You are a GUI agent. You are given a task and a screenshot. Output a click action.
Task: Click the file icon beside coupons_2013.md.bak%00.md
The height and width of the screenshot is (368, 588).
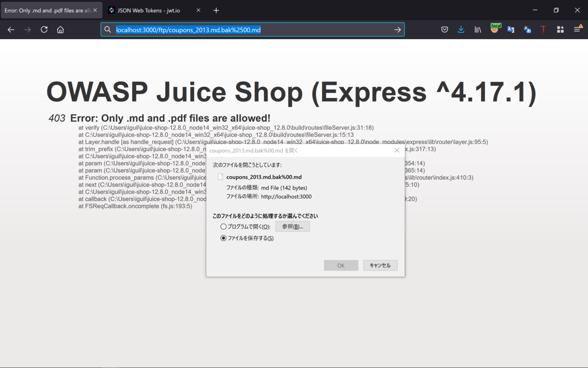coord(220,177)
